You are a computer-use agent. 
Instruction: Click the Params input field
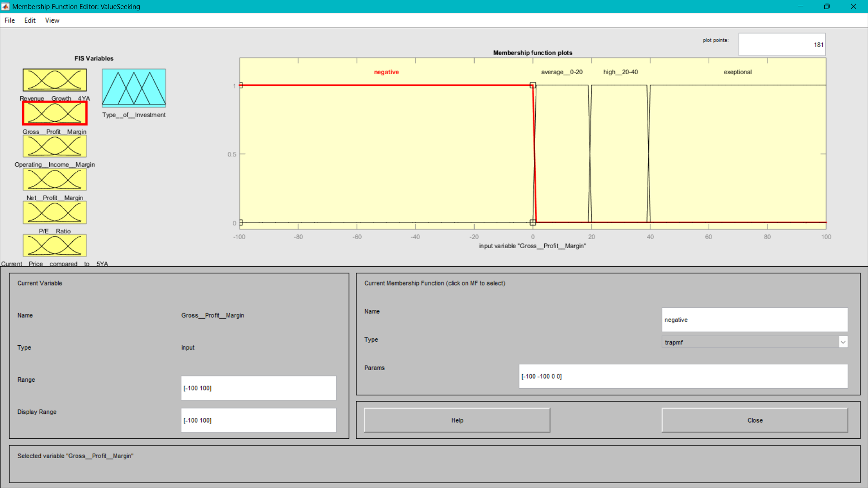pyautogui.click(x=683, y=376)
